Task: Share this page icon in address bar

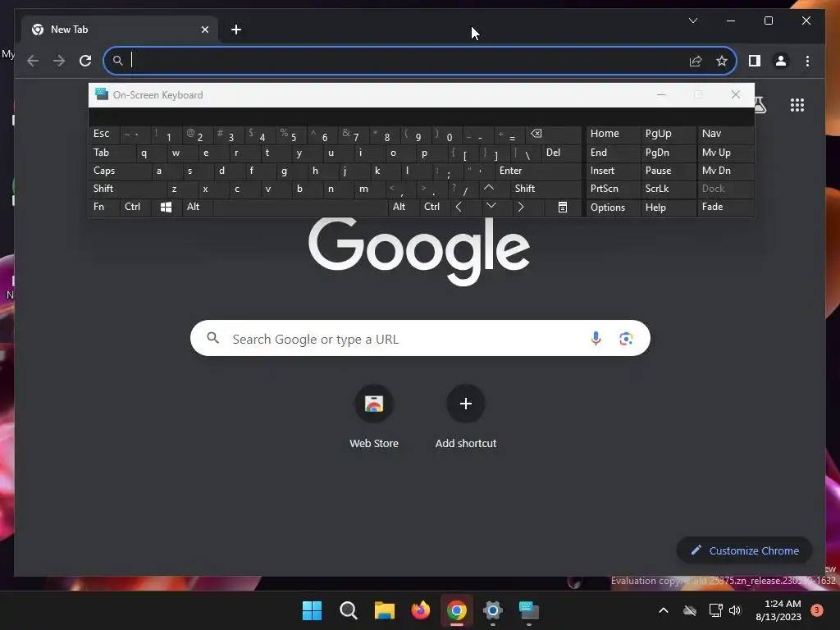Action: point(696,61)
